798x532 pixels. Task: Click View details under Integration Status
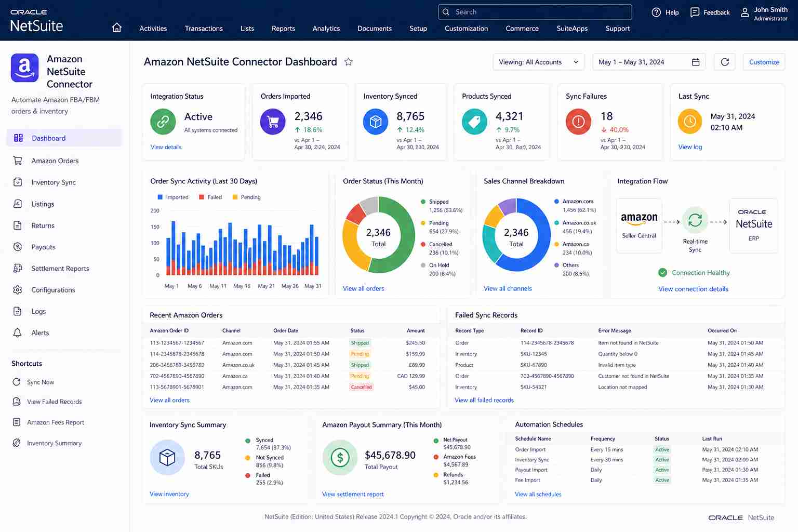coord(166,147)
